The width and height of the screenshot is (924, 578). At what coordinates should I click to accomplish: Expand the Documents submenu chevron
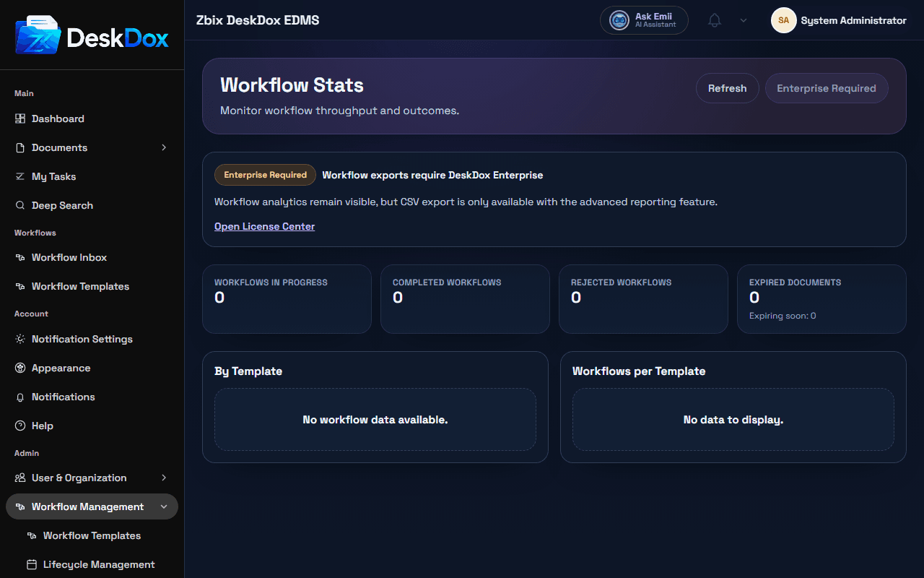click(x=164, y=147)
